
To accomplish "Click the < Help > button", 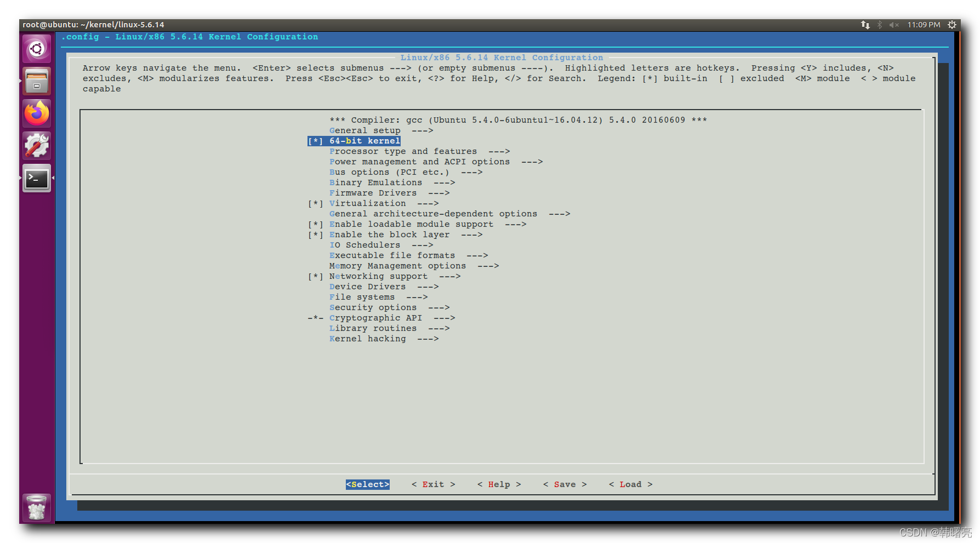I will tap(499, 484).
